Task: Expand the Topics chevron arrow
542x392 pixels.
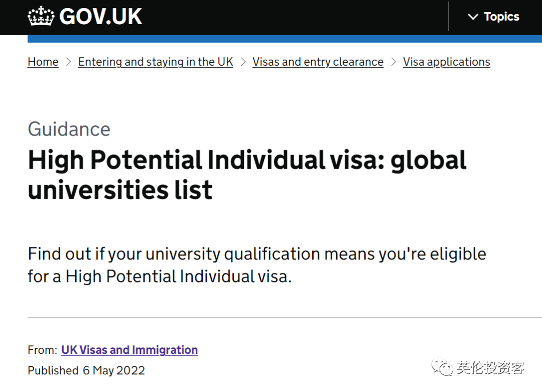Action: [x=473, y=17]
